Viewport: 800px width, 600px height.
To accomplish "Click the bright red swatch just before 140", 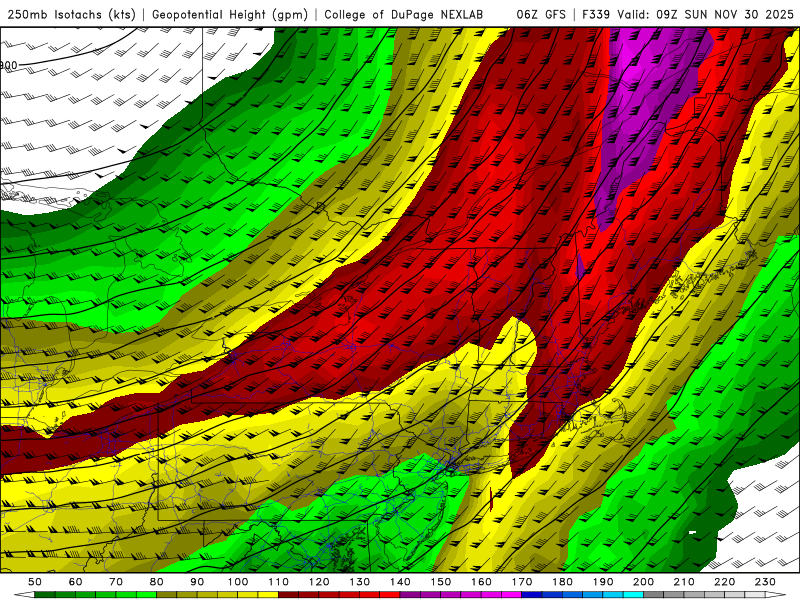I will pyautogui.click(x=390, y=595).
